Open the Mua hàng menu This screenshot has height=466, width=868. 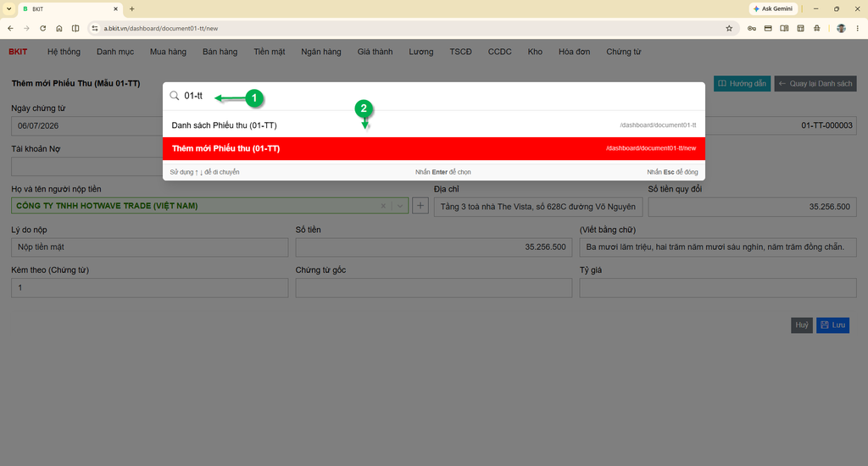[x=168, y=52]
